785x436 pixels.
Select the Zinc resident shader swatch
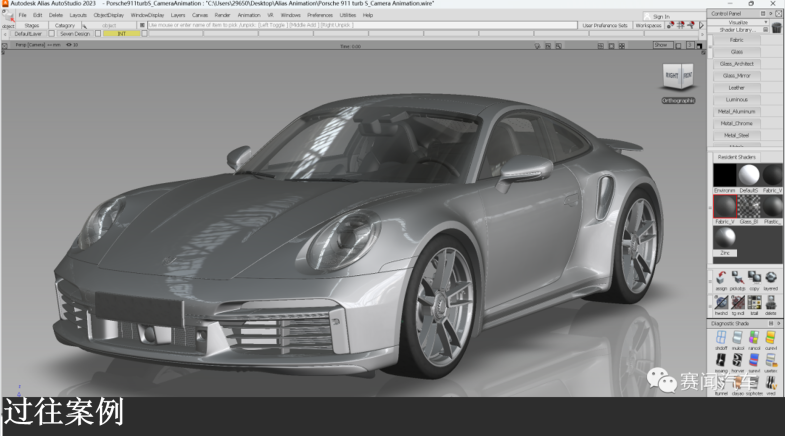[724, 239]
